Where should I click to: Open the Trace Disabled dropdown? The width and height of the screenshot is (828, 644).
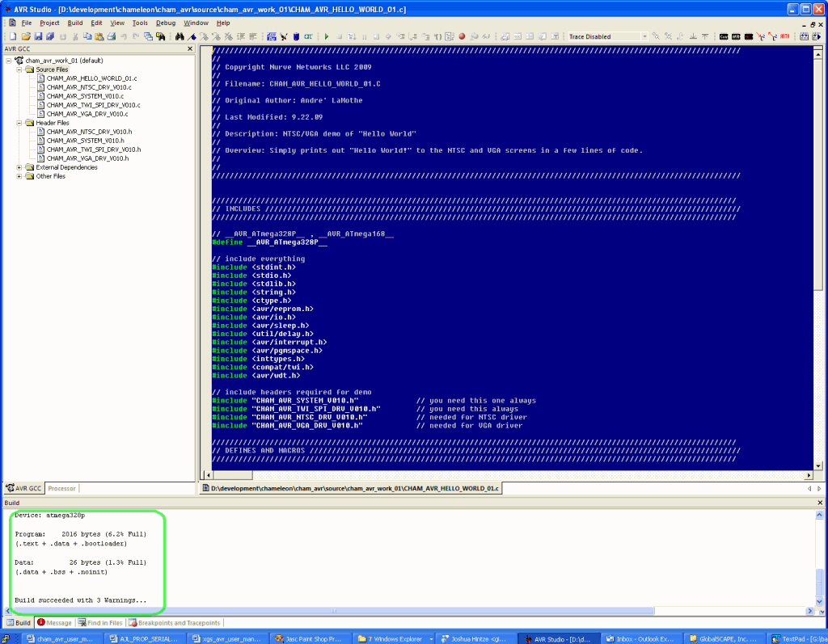644,36
